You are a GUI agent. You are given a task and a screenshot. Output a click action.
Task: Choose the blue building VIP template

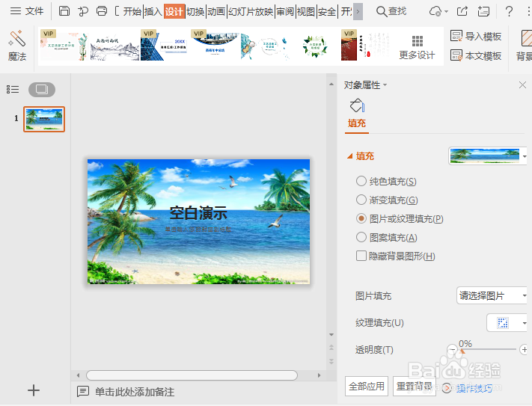click(164, 46)
